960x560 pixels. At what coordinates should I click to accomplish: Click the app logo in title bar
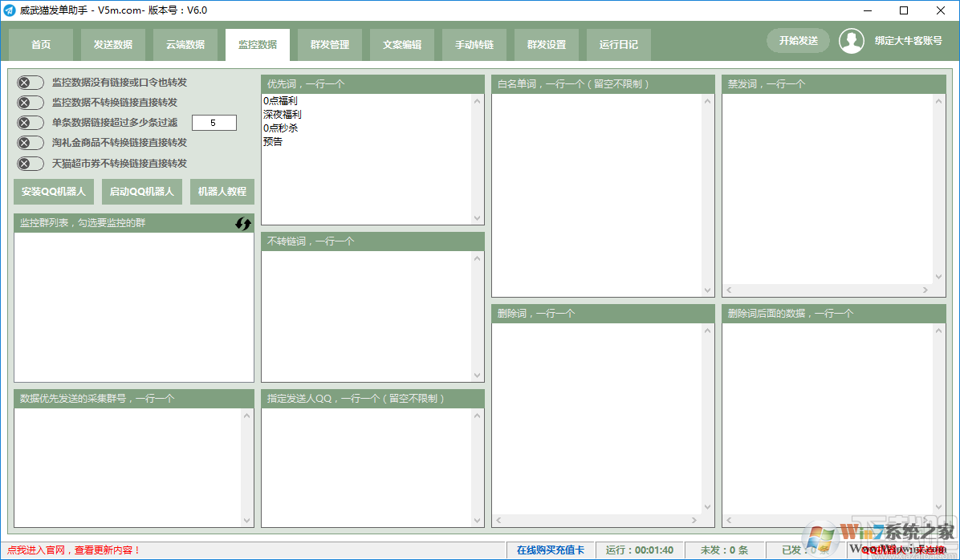pos(9,10)
